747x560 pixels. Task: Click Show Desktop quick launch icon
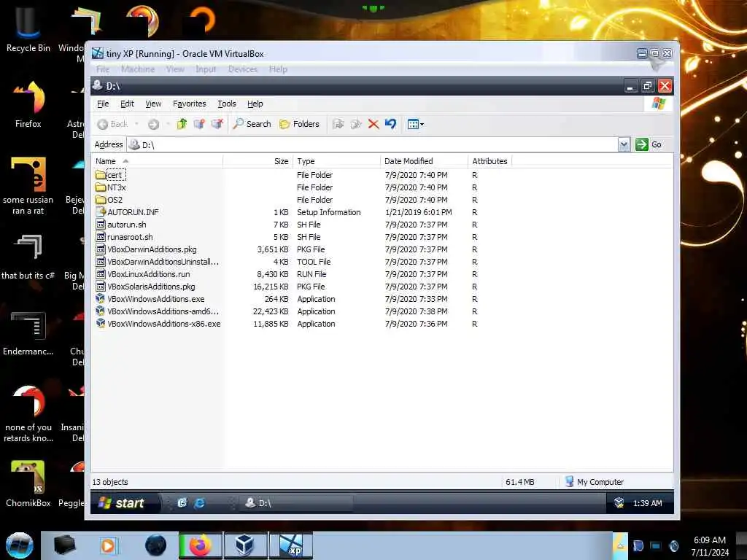pos(182,503)
